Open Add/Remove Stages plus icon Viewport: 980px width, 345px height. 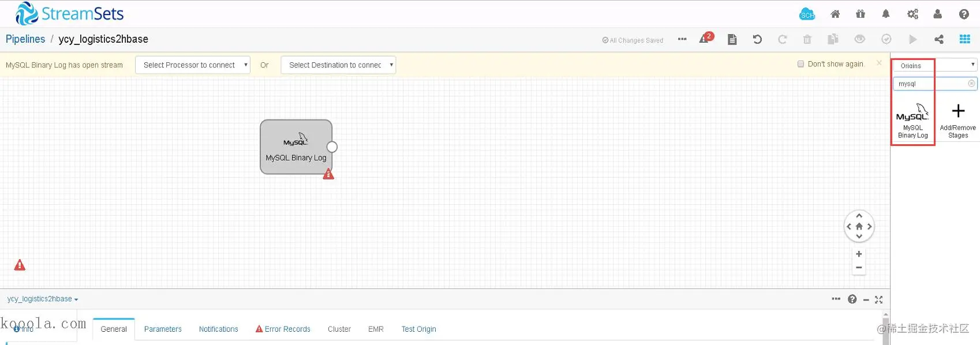pos(958,121)
